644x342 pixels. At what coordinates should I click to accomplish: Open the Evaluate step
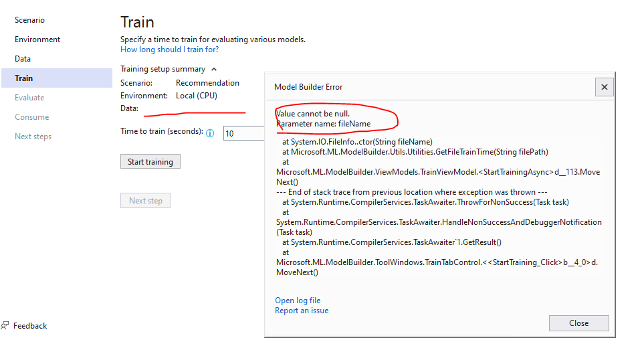click(x=29, y=98)
